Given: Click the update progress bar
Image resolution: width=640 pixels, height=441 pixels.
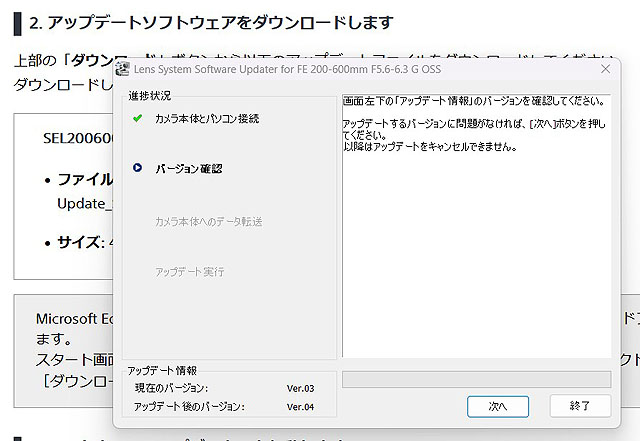Looking at the screenshot, I should (x=476, y=379).
